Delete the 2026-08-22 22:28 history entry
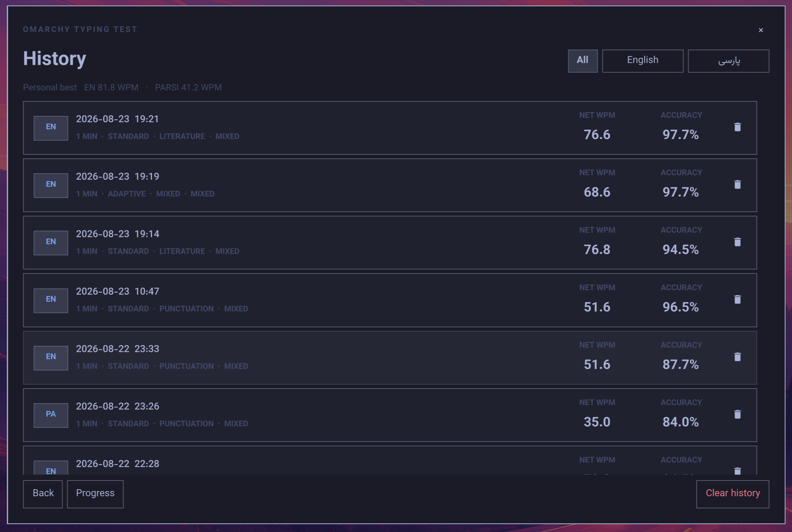This screenshot has height=532, width=792. pyautogui.click(x=737, y=470)
